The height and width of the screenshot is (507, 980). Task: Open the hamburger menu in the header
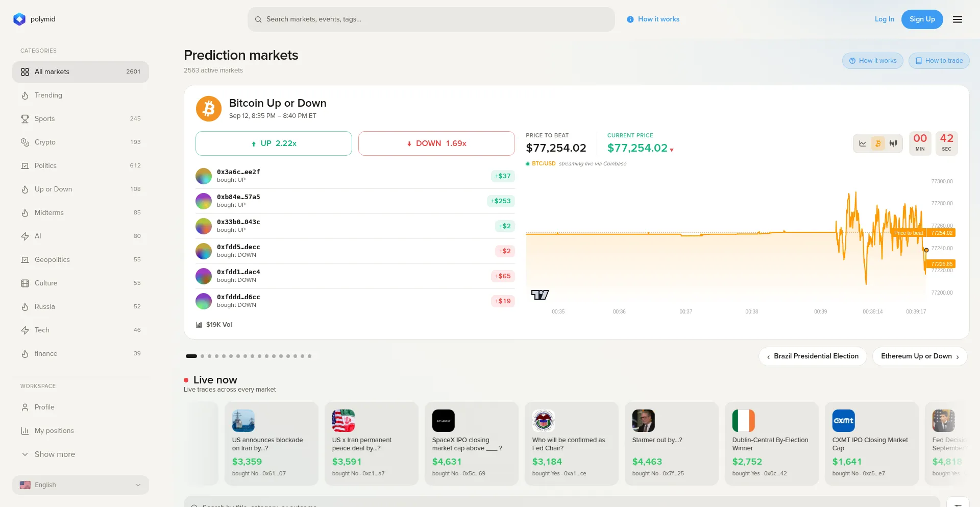pyautogui.click(x=958, y=19)
